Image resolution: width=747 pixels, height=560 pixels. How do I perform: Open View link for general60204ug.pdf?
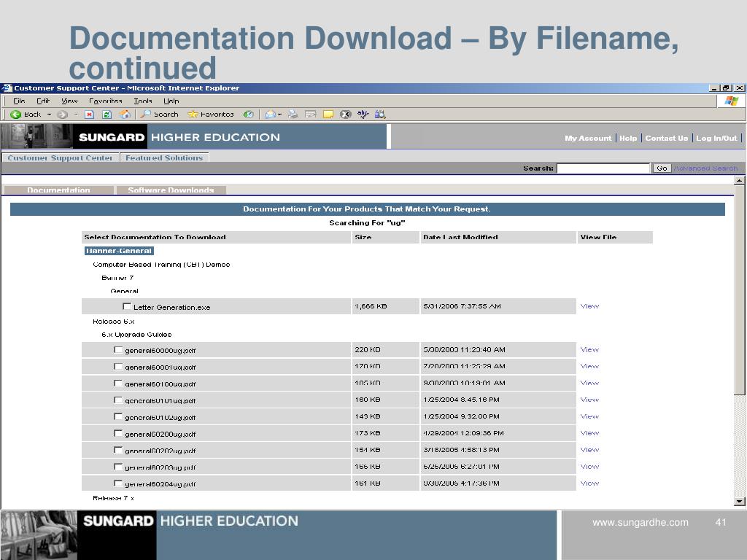pyautogui.click(x=589, y=483)
